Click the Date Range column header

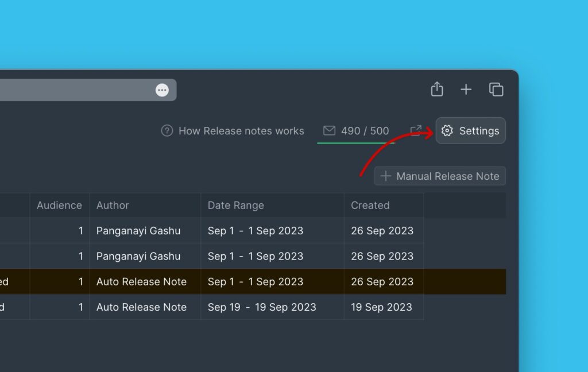[x=235, y=205]
